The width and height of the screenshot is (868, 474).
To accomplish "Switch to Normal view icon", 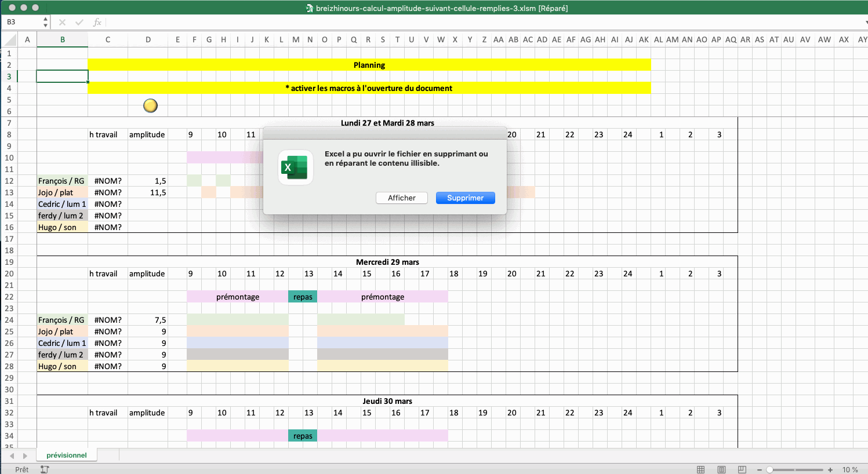I will pyautogui.click(x=700, y=469).
